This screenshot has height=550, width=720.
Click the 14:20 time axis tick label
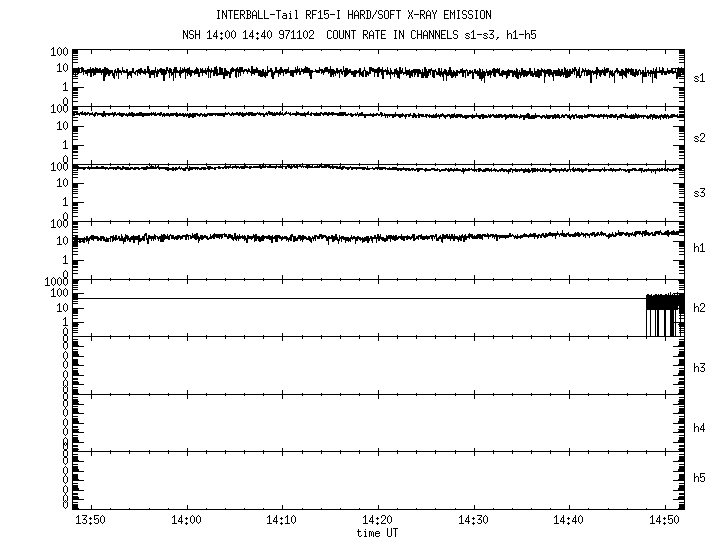coord(378,521)
